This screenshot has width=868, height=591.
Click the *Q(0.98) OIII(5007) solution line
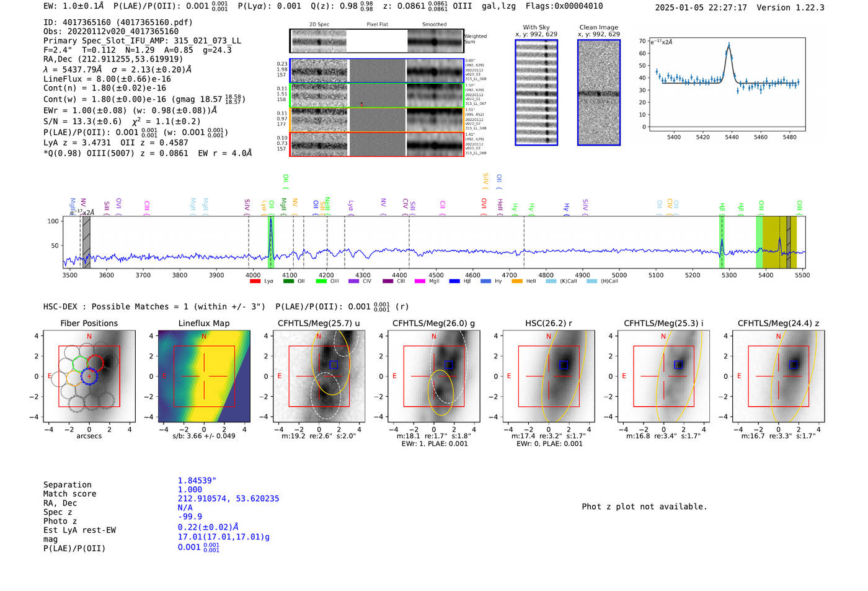(148, 153)
